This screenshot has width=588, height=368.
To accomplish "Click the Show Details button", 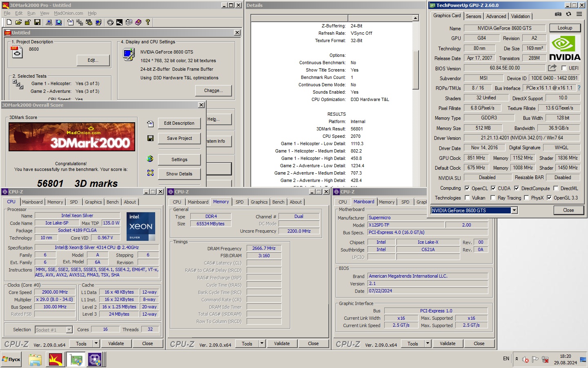I will pyautogui.click(x=179, y=174).
